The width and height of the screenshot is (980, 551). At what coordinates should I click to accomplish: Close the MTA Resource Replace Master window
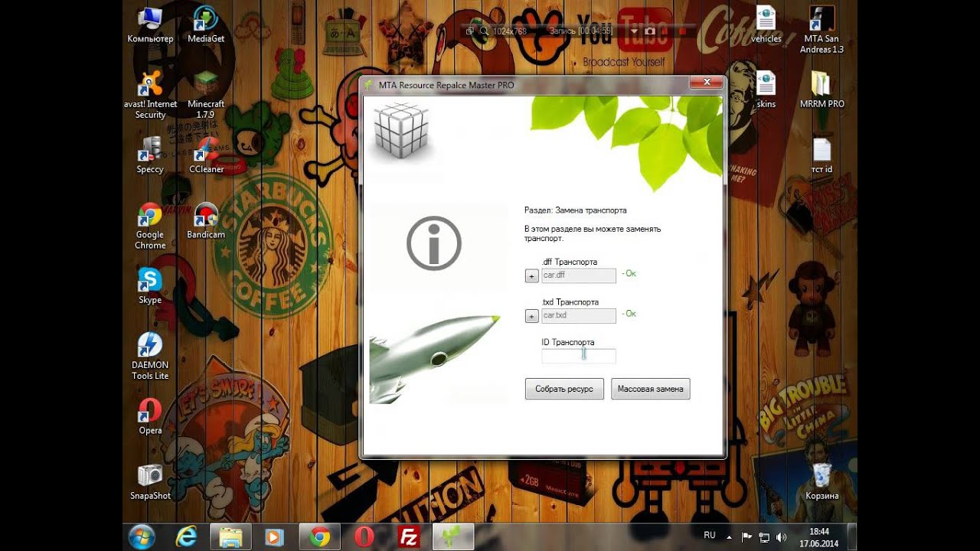click(707, 82)
